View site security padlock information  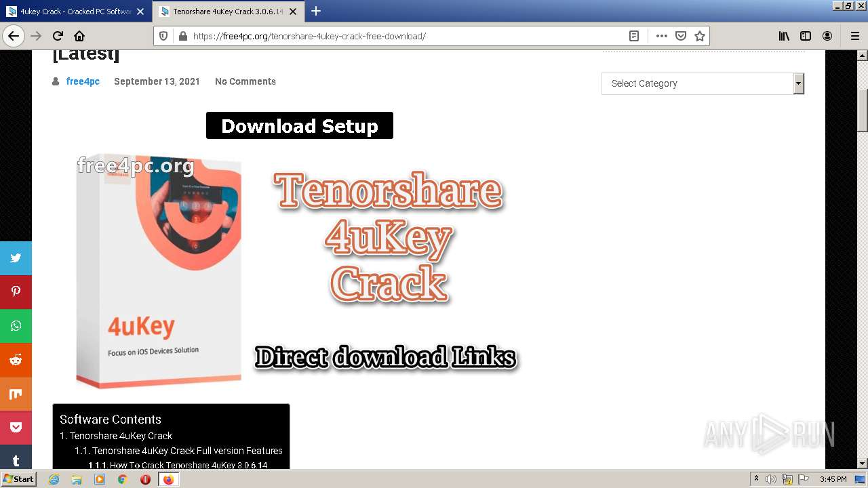(182, 36)
